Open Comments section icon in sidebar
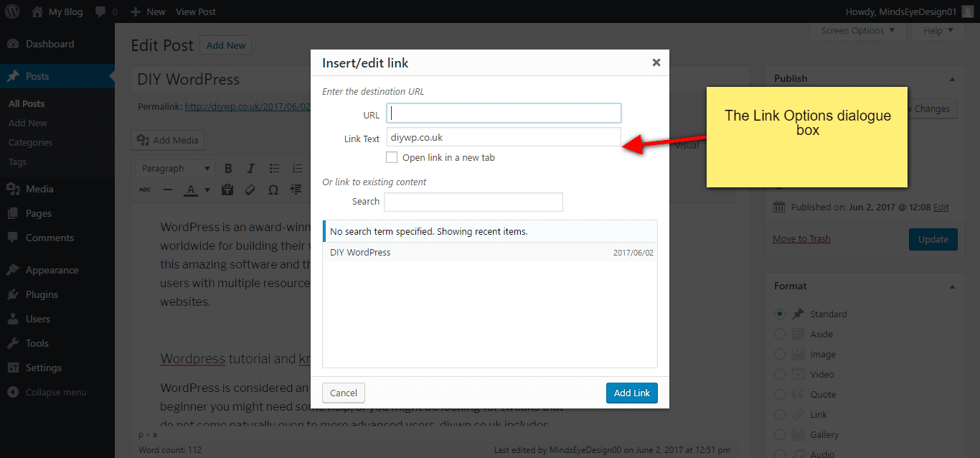Viewport: 980px width, 458px height. 13,238
